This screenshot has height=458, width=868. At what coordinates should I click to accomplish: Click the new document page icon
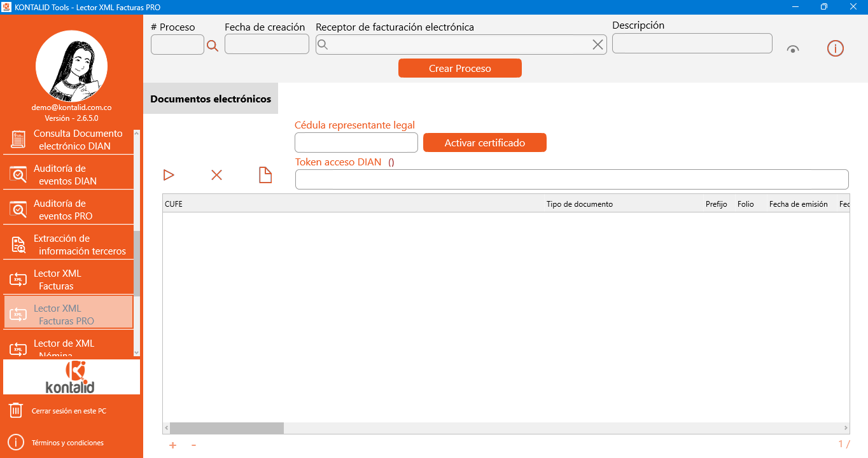265,175
